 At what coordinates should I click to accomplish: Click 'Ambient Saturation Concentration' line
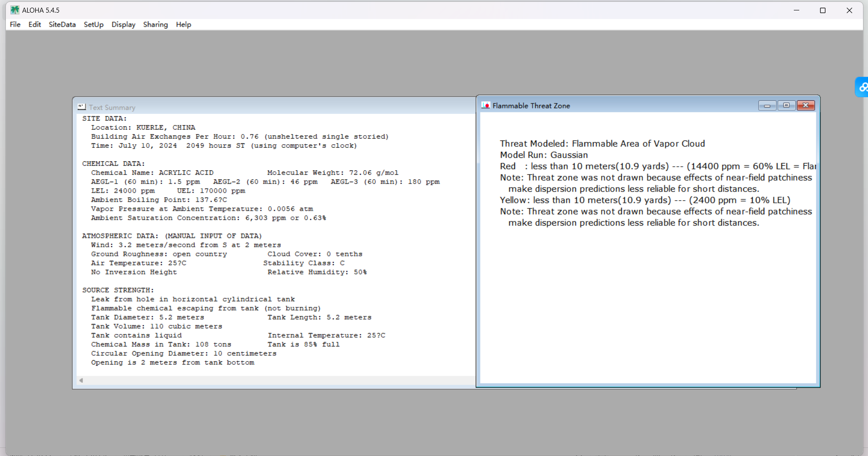(x=209, y=218)
